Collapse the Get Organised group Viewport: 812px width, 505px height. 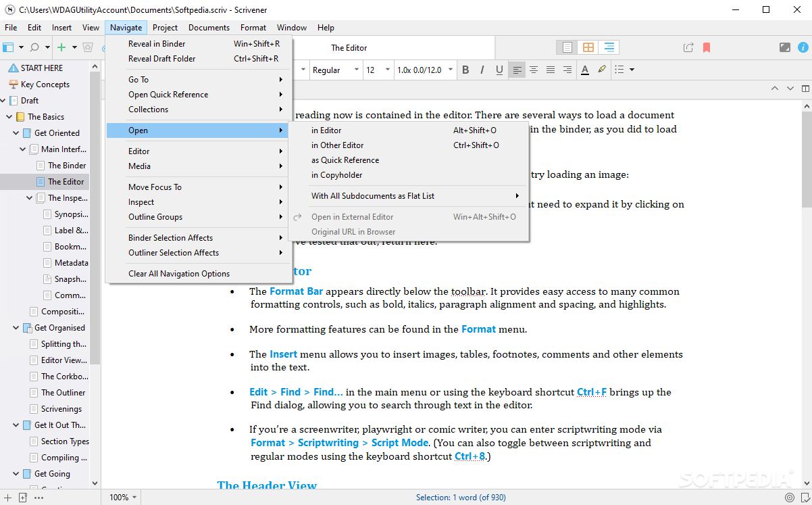[x=16, y=328]
